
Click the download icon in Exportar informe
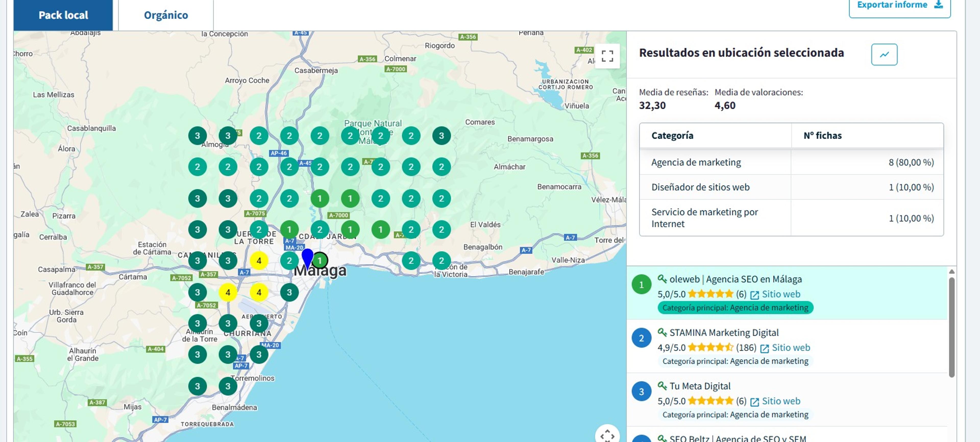coord(939,4)
